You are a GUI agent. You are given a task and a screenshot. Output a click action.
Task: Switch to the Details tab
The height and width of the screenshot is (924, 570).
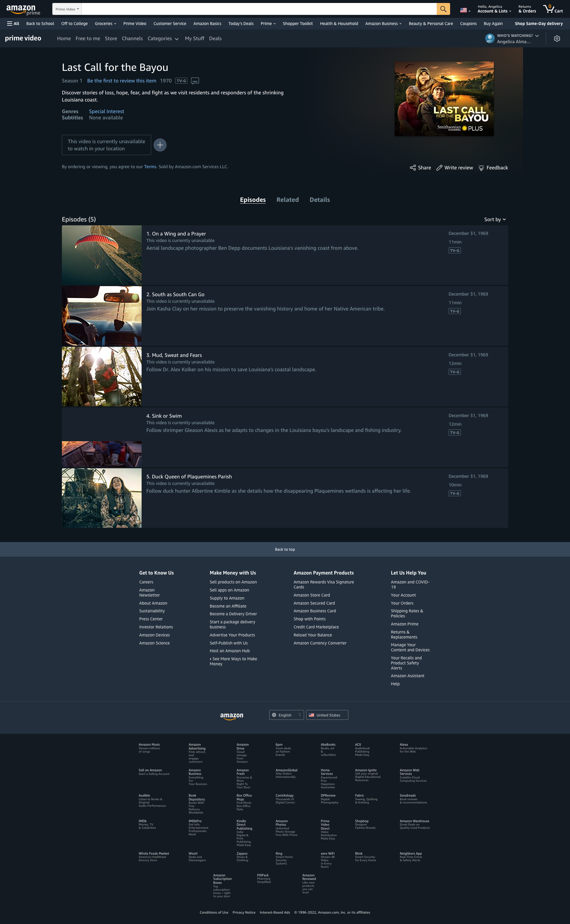coord(319,199)
